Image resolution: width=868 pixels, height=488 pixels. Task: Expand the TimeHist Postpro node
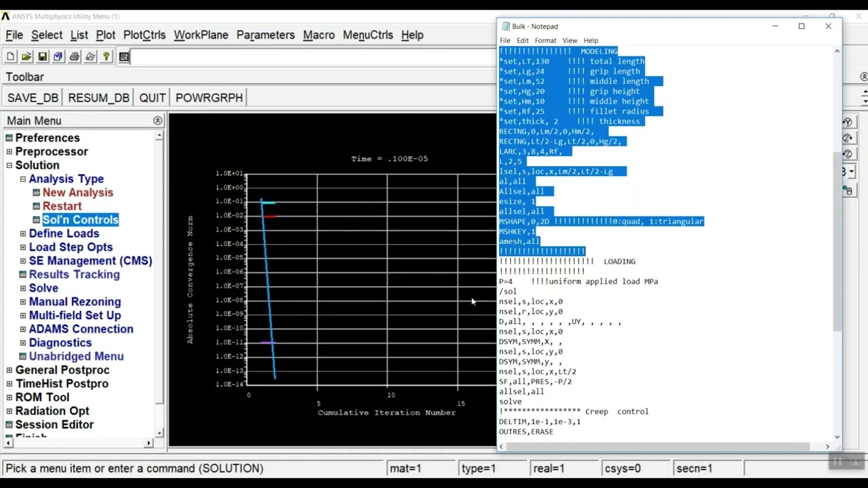pyautogui.click(x=9, y=384)
